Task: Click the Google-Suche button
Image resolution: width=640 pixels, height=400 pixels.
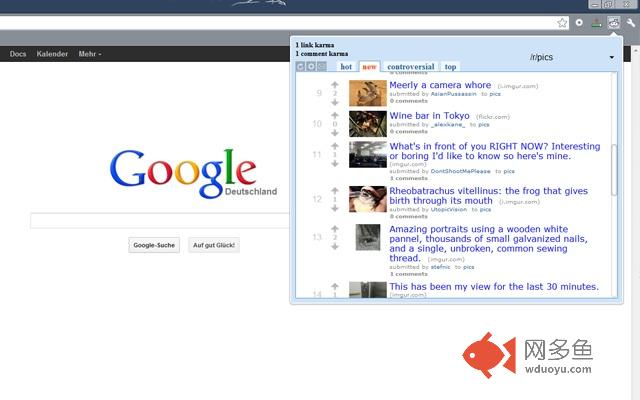Action: [154, 245]
